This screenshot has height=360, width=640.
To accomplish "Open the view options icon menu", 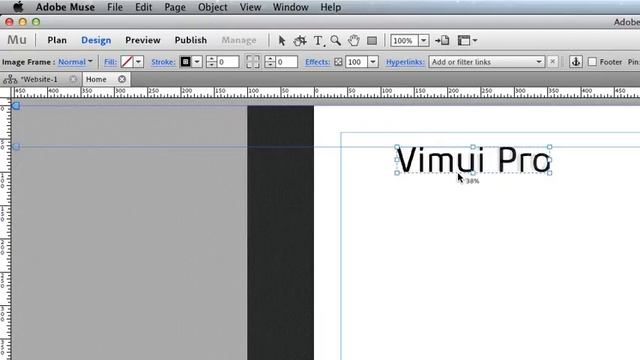I will point(467,40).
